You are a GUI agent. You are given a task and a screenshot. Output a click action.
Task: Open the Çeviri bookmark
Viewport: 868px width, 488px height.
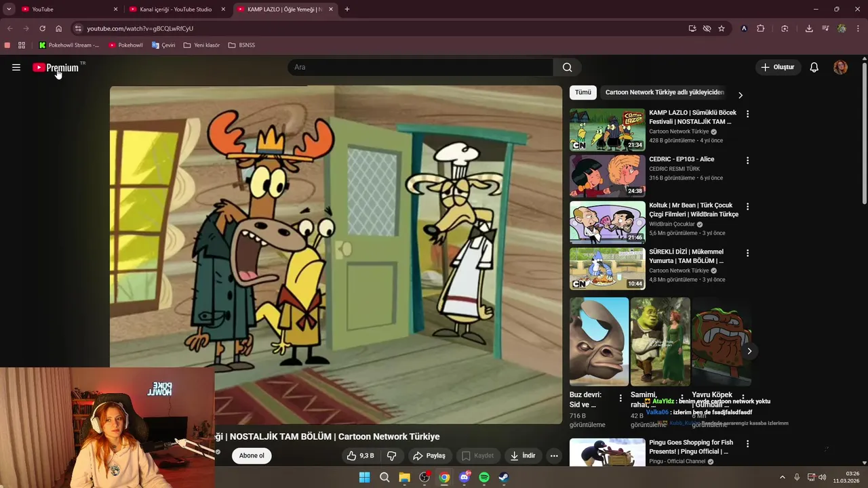(x=163, y=45)
